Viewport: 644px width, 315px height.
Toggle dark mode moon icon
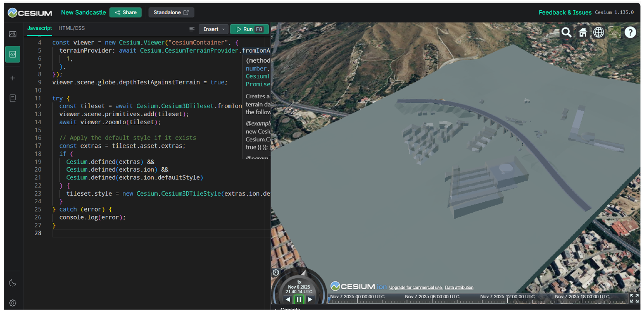12,283
